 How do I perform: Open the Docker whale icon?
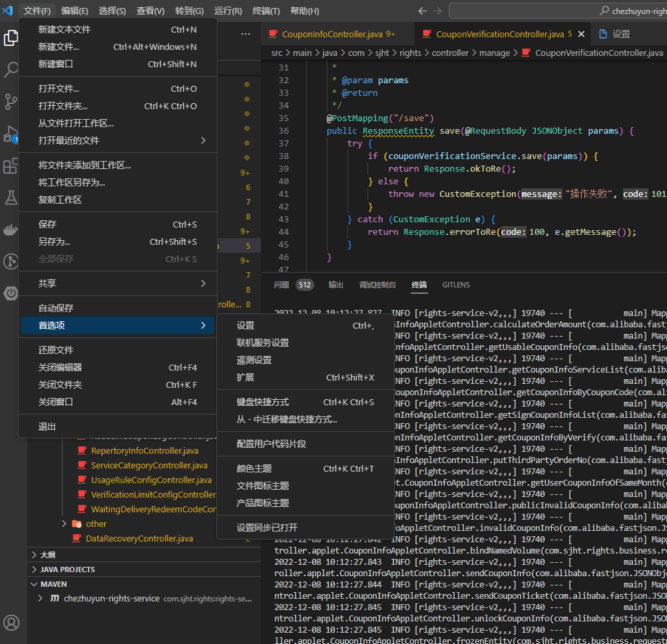pyautogui.click(x=11, y=230)
